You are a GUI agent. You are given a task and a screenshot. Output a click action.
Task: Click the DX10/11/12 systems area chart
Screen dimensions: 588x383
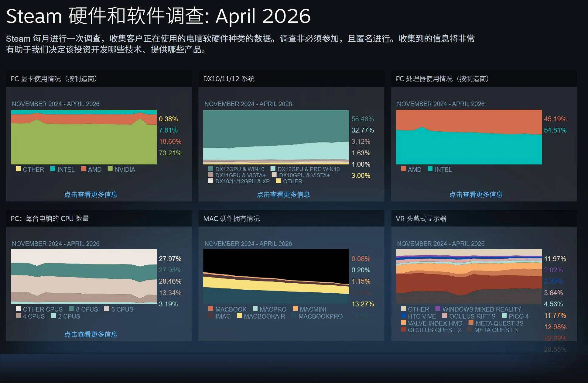click(x=276, y=137)
